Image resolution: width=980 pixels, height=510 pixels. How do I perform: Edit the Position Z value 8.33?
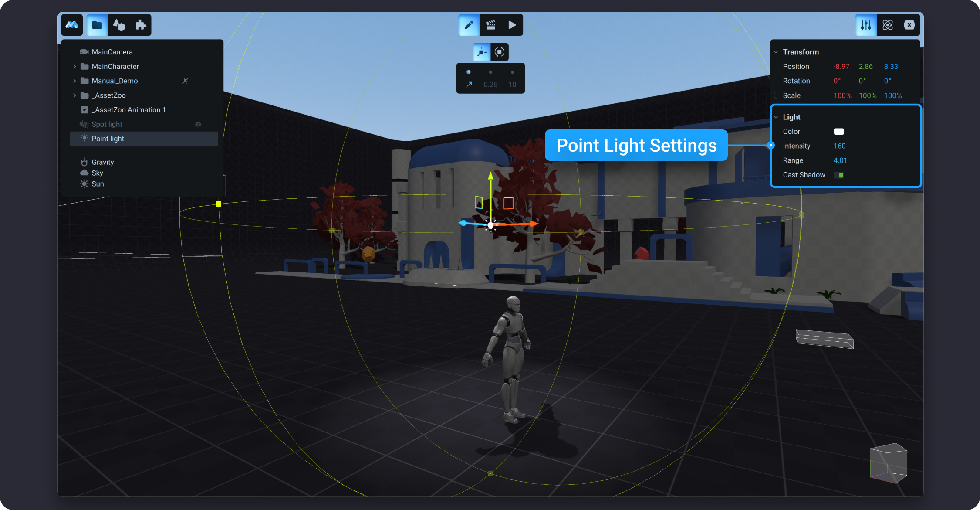pyautogui.click(x=891, y=66)
